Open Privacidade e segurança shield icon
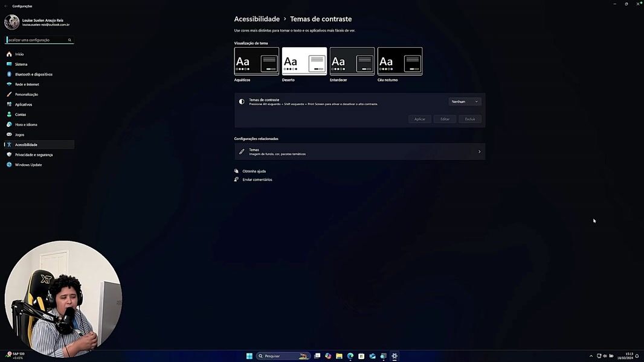 coord(9,154)
